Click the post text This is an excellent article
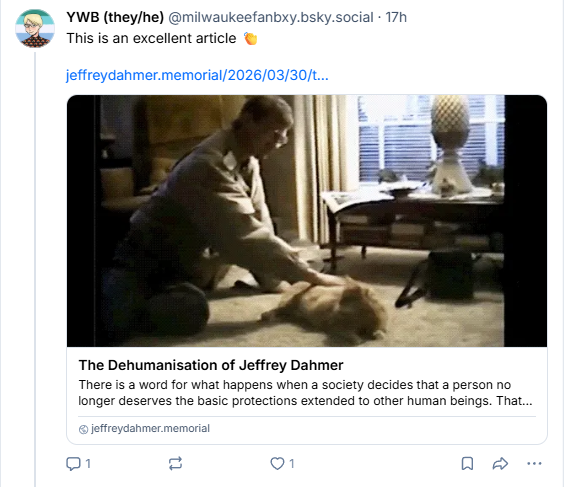Image resolution: width=565 pixels, height=487 pixels. pos(151,38)
